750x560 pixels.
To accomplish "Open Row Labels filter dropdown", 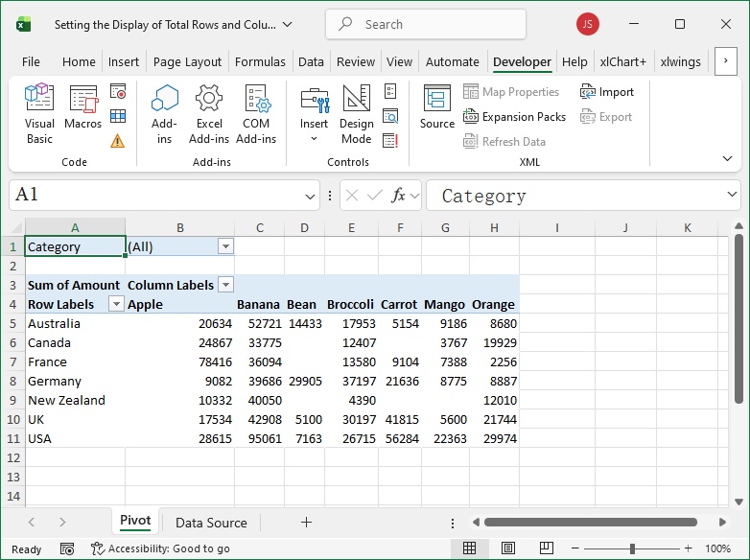I will point(116,304).
